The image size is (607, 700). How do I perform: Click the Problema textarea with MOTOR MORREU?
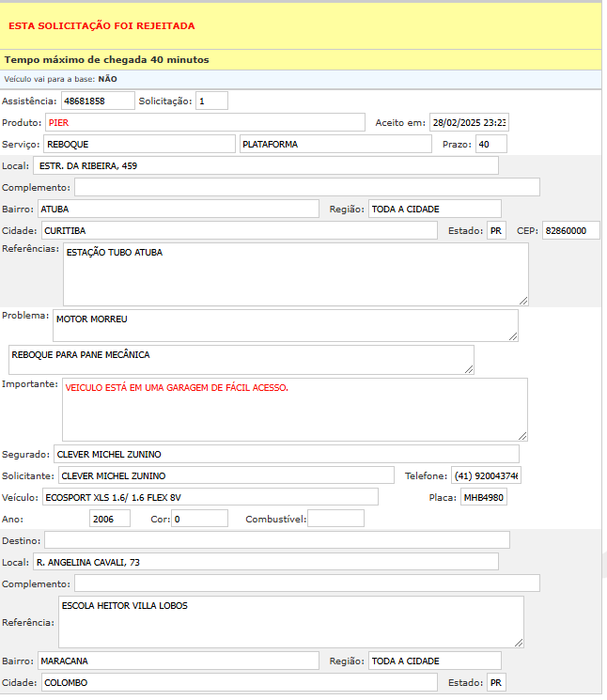click(285, 325)
